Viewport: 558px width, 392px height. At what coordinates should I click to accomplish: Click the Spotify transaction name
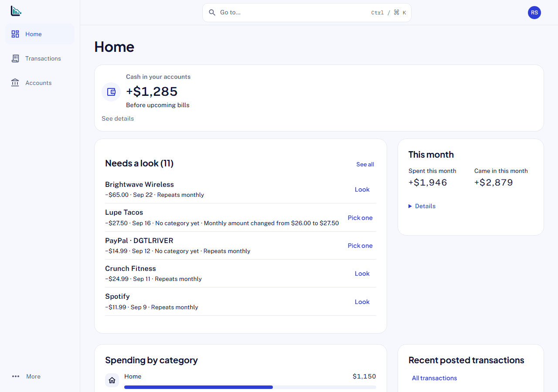[118, 296]
